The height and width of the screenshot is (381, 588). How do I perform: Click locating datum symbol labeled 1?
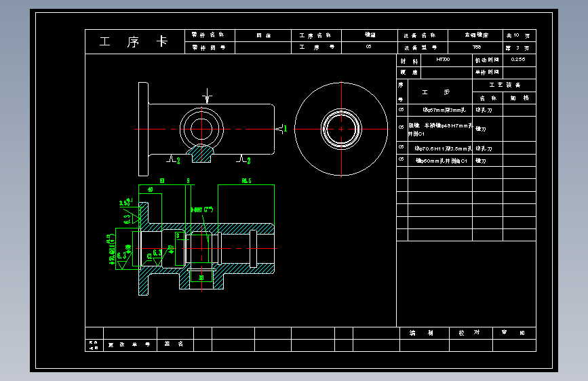[x=281, y=129]
